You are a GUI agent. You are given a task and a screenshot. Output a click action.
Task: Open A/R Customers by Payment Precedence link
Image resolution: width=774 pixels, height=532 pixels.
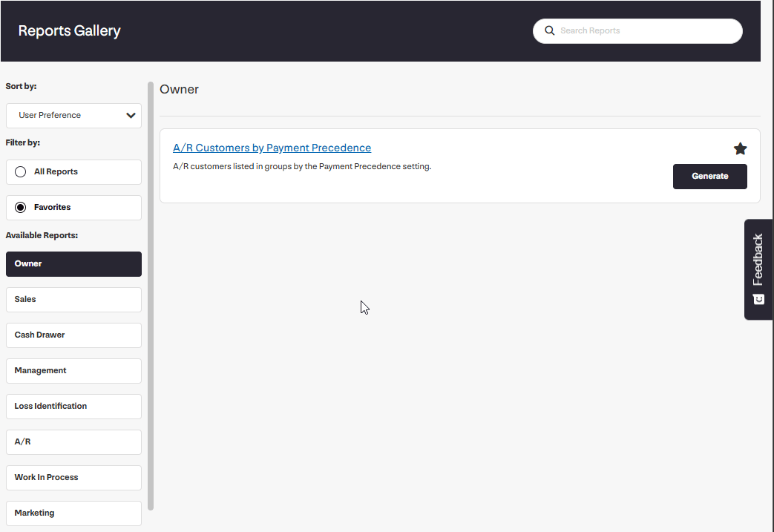pyautogui.click(x=272, y=148)
